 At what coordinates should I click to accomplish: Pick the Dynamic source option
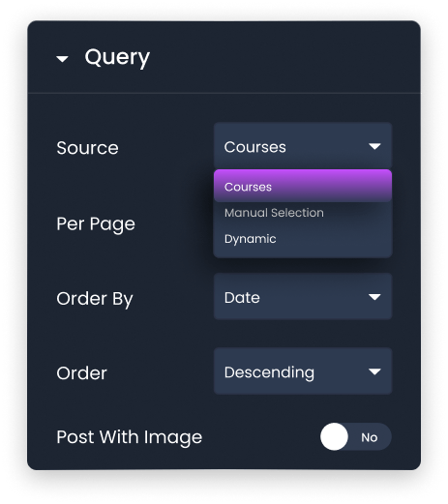click(x=251, y=239)
